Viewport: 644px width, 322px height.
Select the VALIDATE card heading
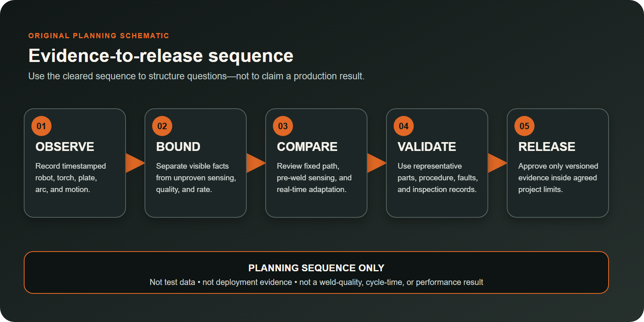pos(427,147)
